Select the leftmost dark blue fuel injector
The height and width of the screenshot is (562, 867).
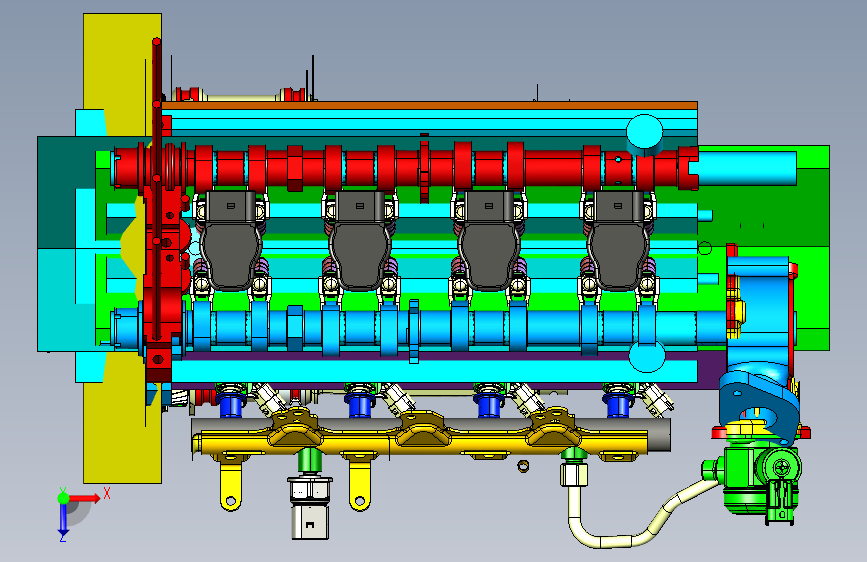[231, 403]
